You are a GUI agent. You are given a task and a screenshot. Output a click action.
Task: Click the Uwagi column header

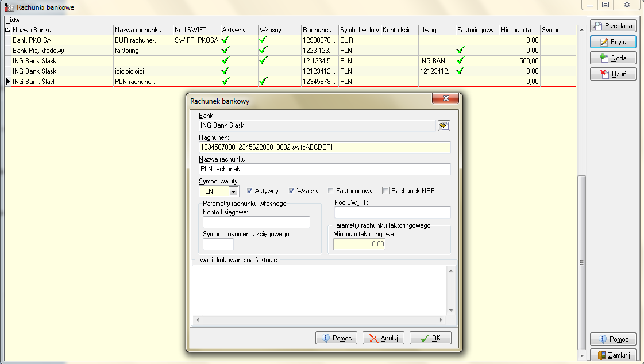click(x=437, y=29)
